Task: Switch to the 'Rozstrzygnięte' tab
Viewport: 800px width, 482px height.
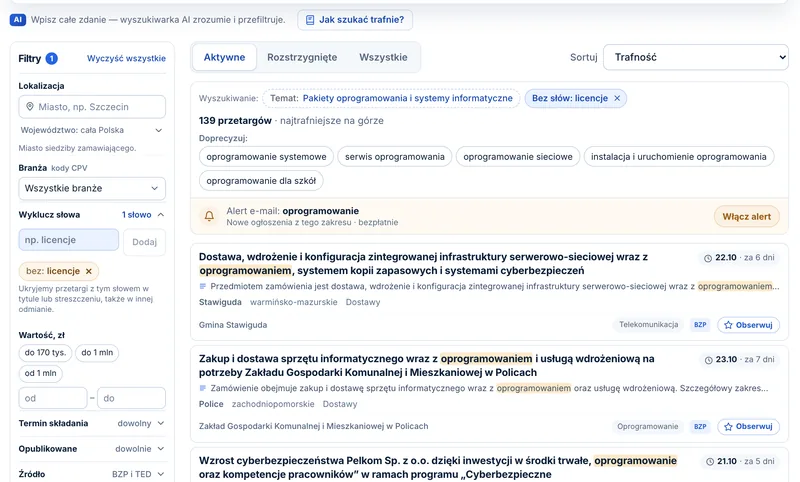Action: [x=302, y=57]
